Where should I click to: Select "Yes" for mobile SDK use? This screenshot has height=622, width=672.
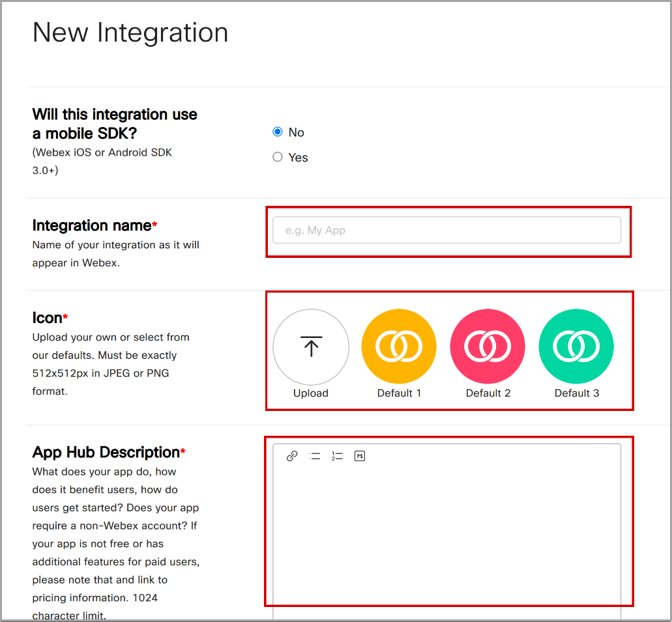277,156
